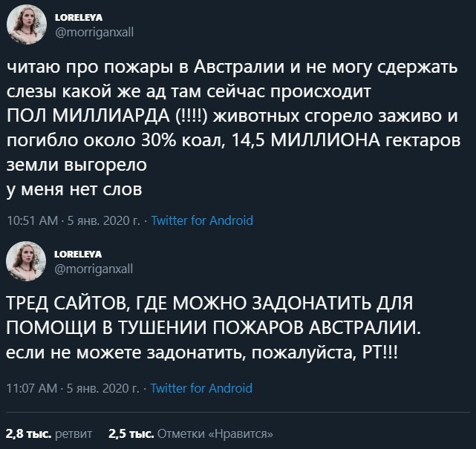Open the Twitter for Android link beside 10:51 AM
476x449 pixels.
[202, 220]
